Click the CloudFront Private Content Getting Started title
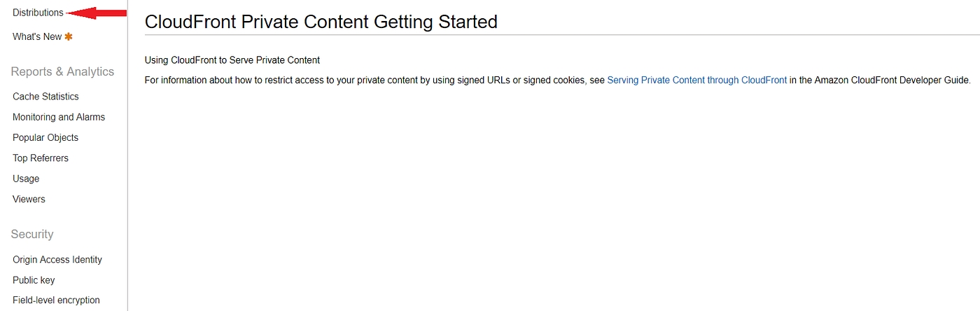The image size is (980, 311). pyautogui.click(x=321, y=22)
